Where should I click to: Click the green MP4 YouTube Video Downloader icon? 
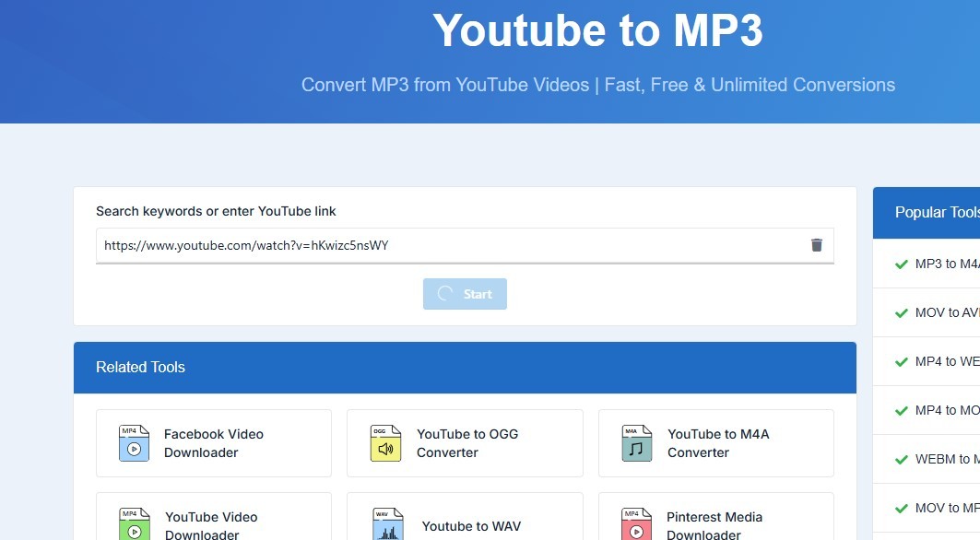[x=134, y=523]
